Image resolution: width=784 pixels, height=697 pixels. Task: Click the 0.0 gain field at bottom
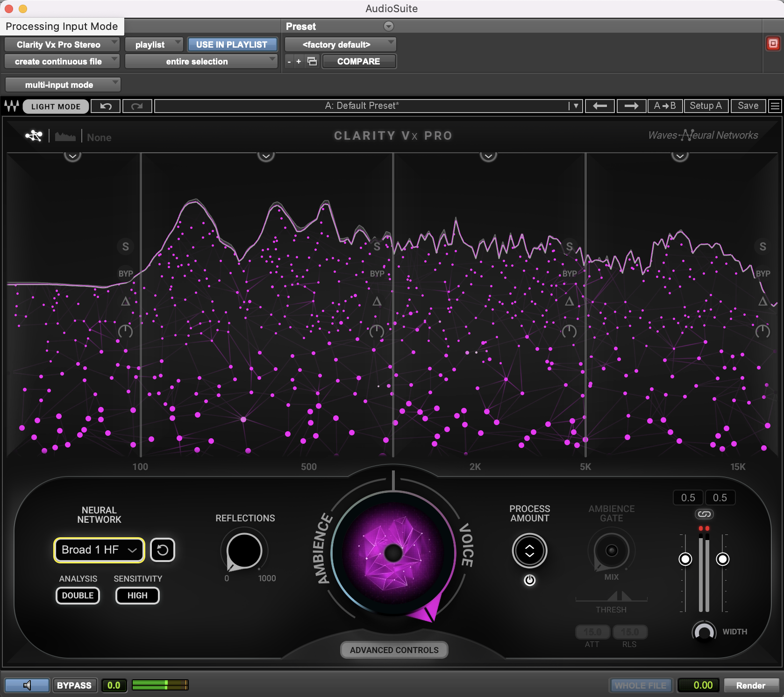pos(114,685)
